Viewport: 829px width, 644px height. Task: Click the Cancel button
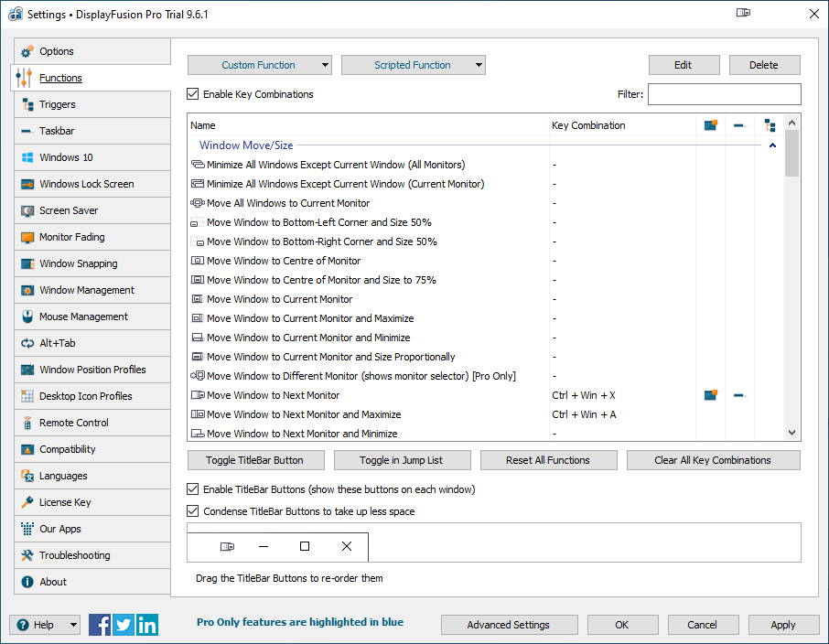coord(703,625)
